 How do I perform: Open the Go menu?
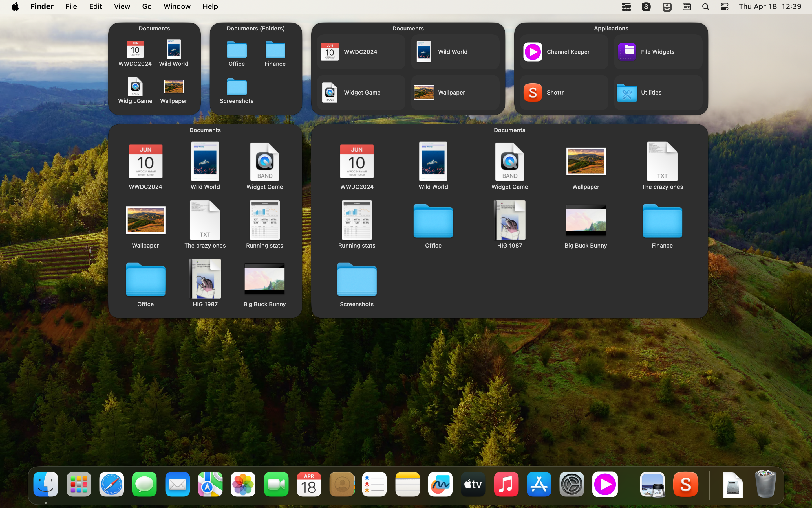(x=147, y=6)
